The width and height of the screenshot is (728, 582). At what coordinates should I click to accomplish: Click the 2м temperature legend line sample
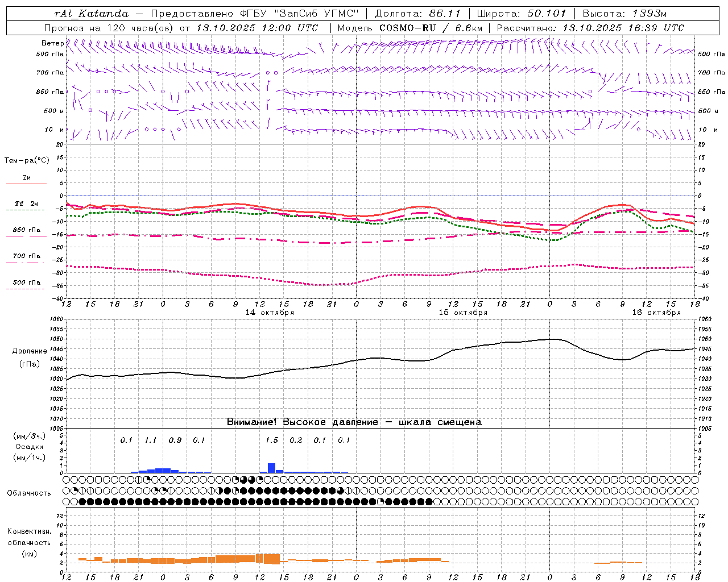(26, 184)
